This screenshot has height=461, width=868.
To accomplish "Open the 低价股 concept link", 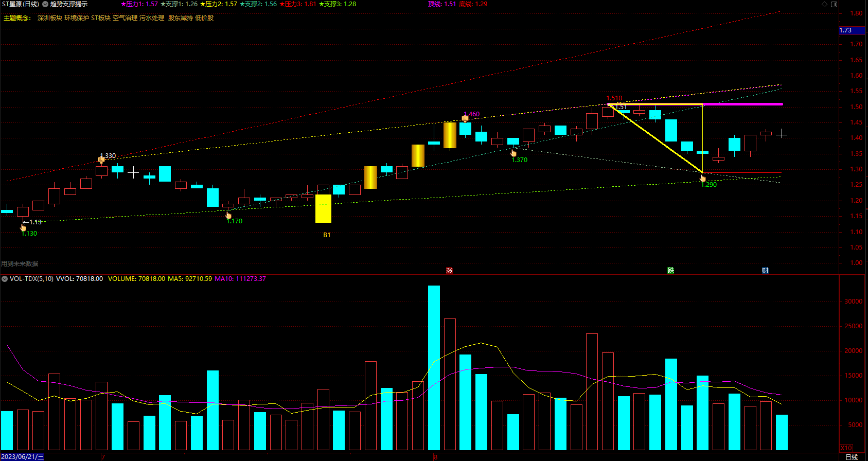I will pyautogui.click(x=204, y=18).
